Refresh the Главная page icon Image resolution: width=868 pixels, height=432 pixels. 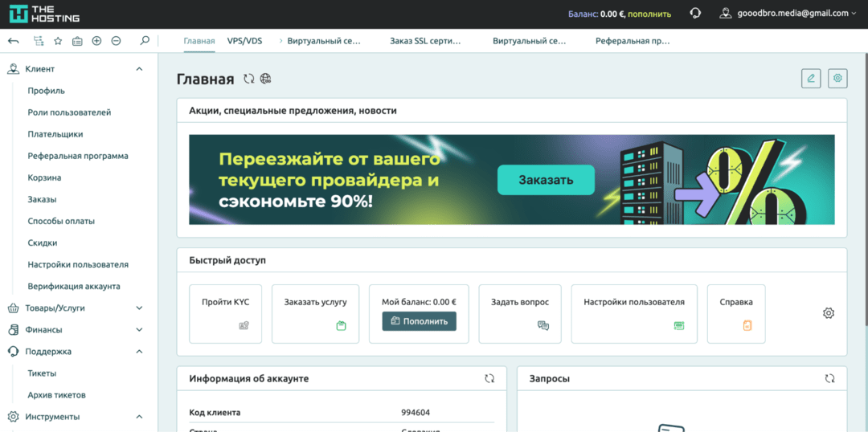249,79
